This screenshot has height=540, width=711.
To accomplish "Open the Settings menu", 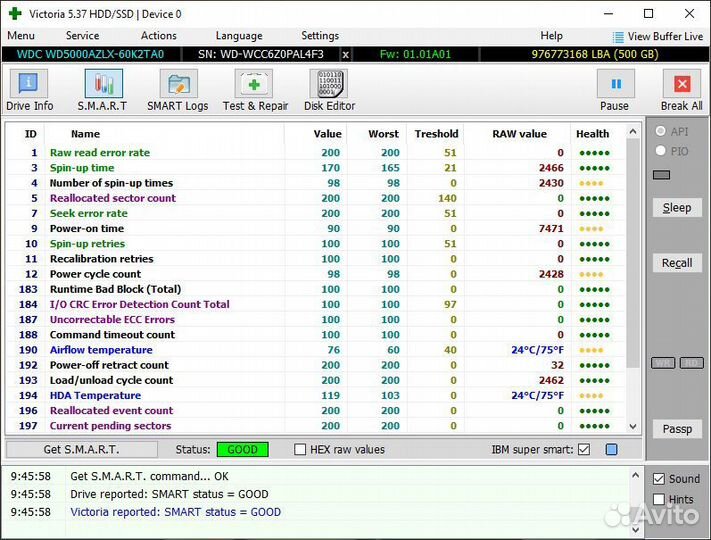I will click(320, 36).
